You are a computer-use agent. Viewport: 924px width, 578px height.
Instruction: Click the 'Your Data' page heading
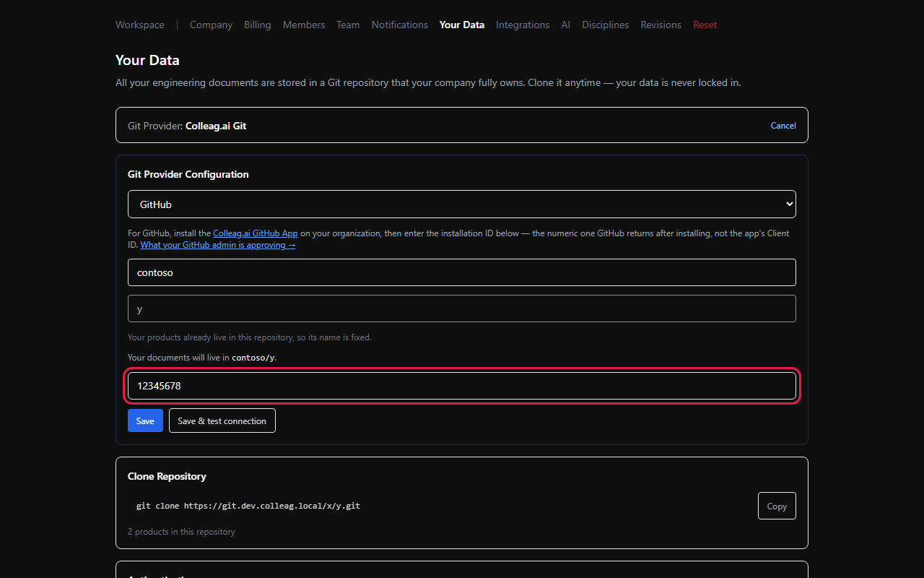click(x=147, y=60)
